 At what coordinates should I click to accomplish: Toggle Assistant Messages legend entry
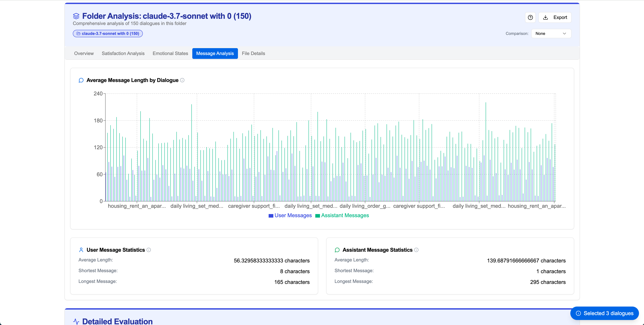[x=342, y=215]
